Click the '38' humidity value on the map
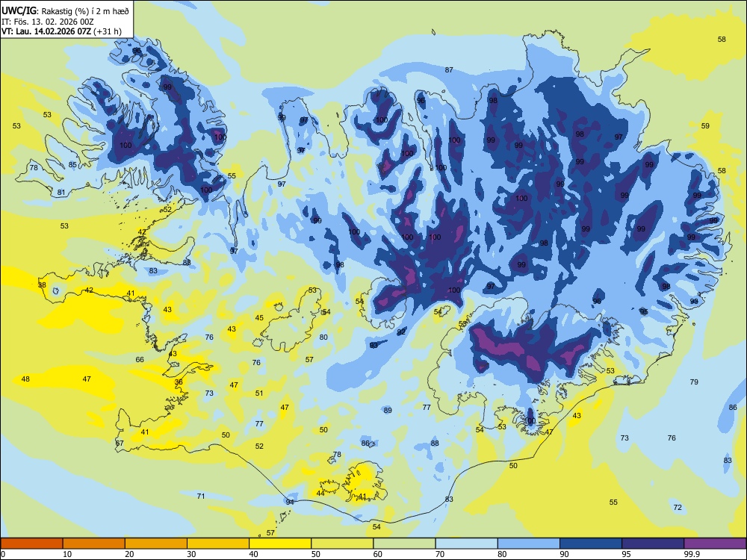 42,285
